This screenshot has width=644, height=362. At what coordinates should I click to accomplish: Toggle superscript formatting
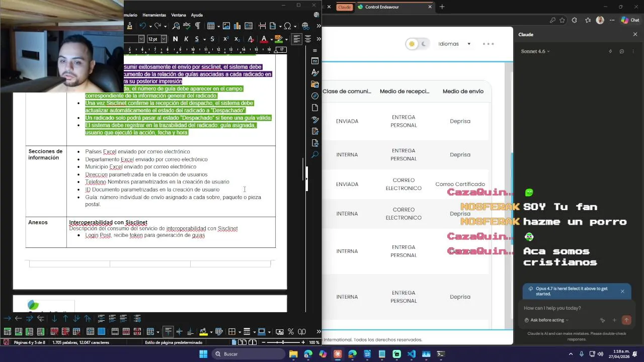226,39
